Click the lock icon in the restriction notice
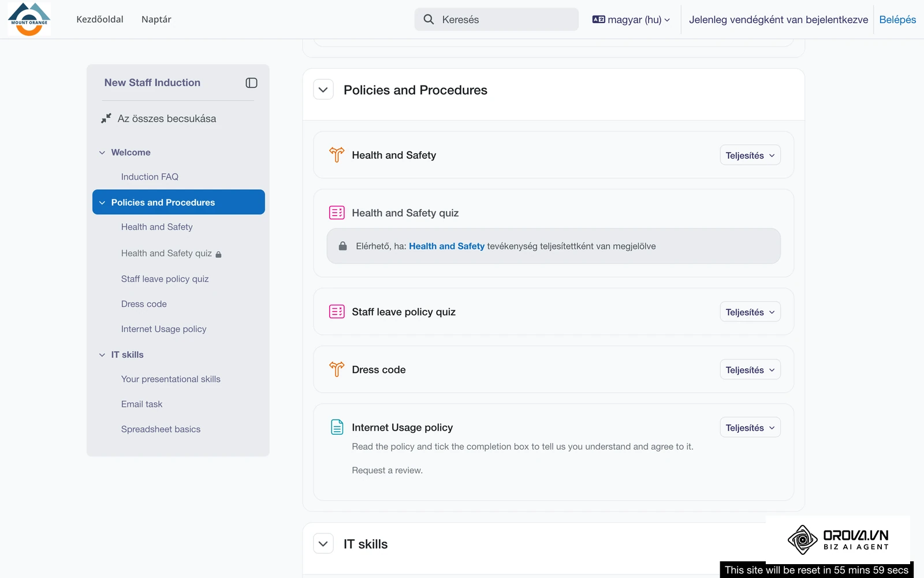Screen dimensions: 924x578 pos(342,246)
